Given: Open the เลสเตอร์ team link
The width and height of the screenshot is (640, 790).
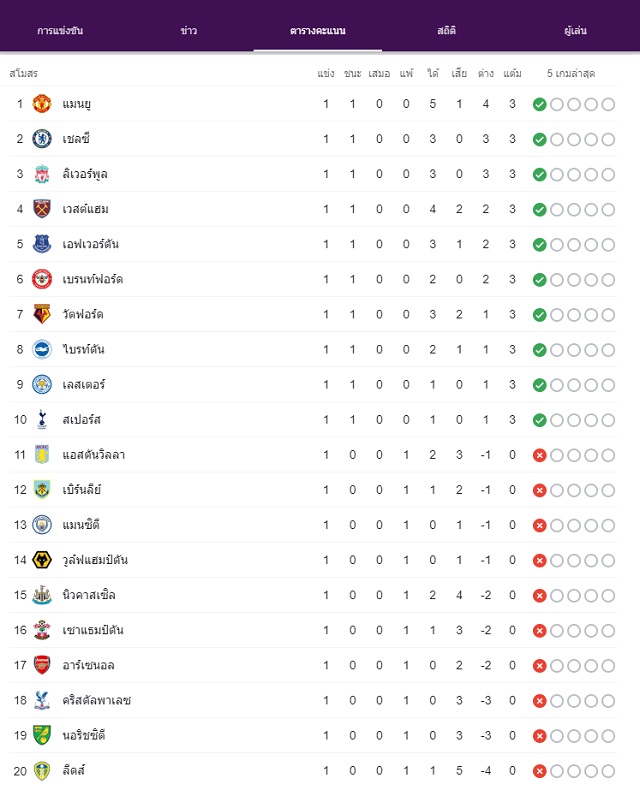Looking at the screenshot, I should coord(84,384).
